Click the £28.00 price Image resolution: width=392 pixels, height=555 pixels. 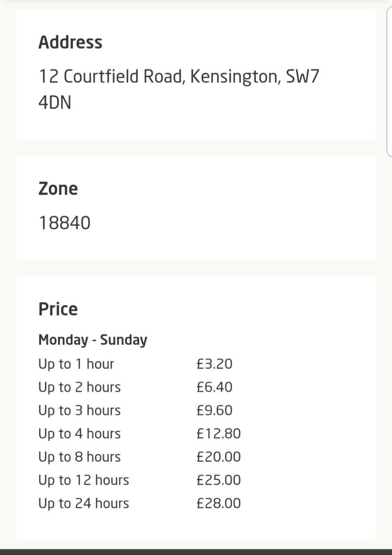coord(218,503)
